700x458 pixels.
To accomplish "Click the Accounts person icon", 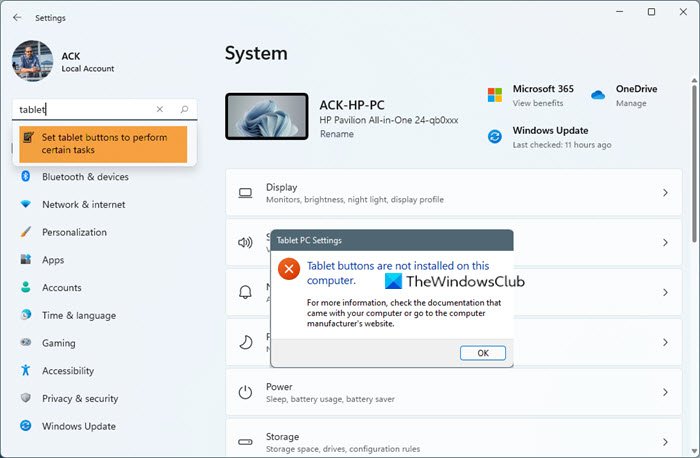I will (25, 287).
